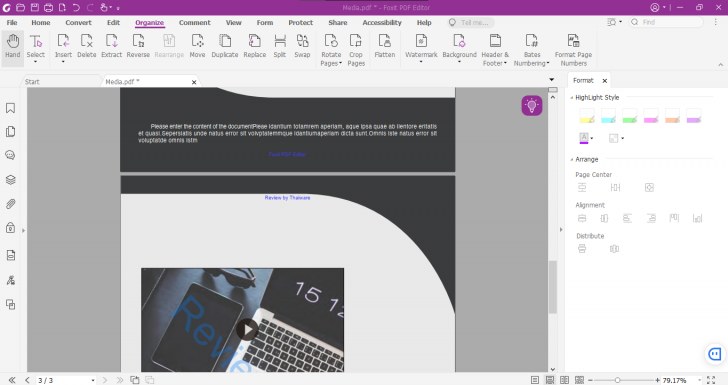Switch to the Home tab
This screenshot has height=385, width=728.
click(41, 22)
